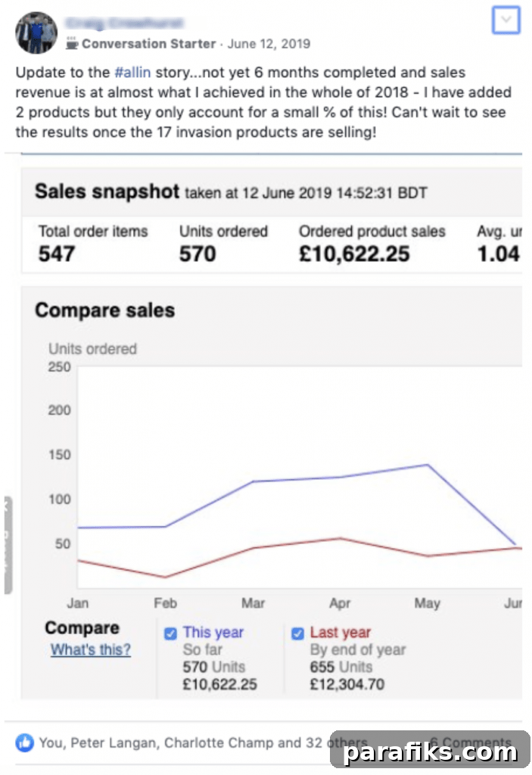Open the What's this? link
The image size is (532, 775).
(91, 649)
